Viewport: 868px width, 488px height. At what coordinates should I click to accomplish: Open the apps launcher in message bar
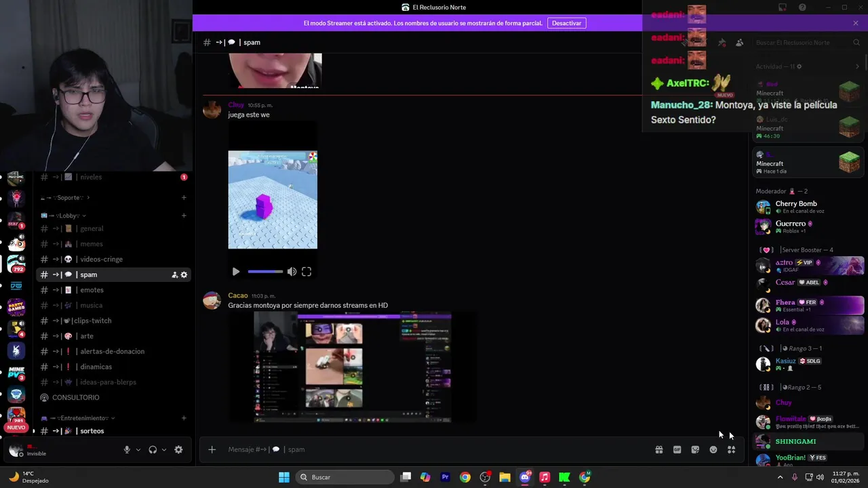tap(732, 449)
